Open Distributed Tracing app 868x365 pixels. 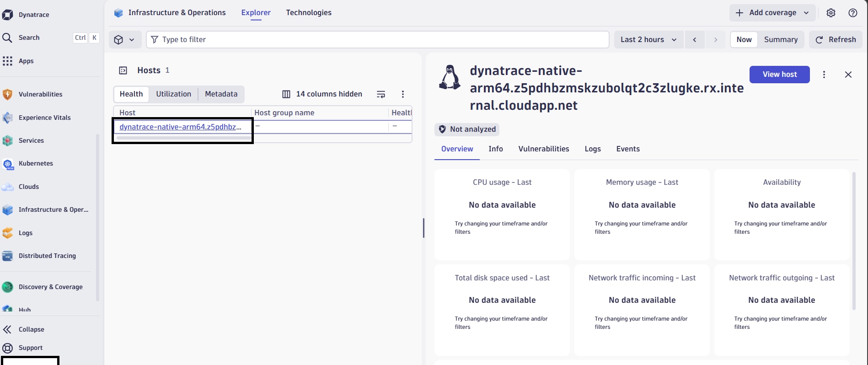[47, 256]
